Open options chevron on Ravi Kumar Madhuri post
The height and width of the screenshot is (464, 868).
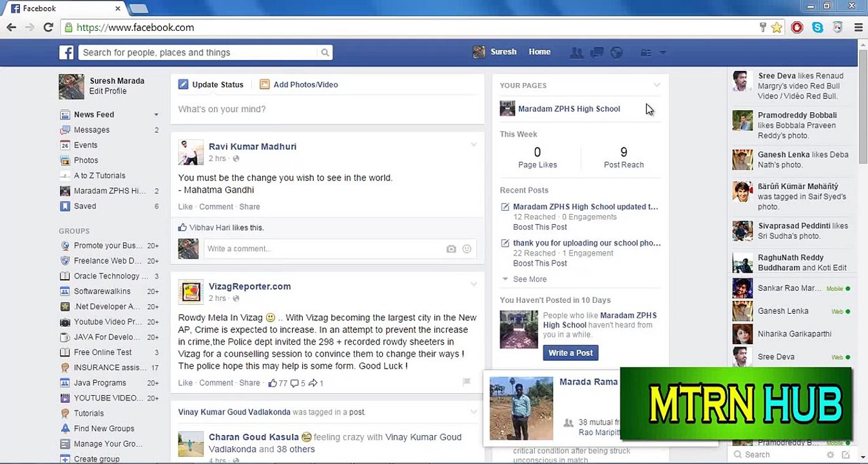click(474, 144)
